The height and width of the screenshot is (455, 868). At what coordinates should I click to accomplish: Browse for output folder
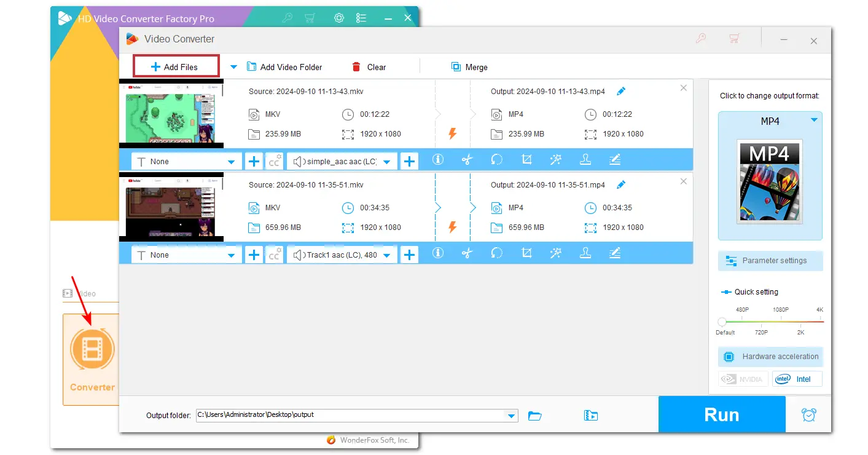tap(535, 416)
